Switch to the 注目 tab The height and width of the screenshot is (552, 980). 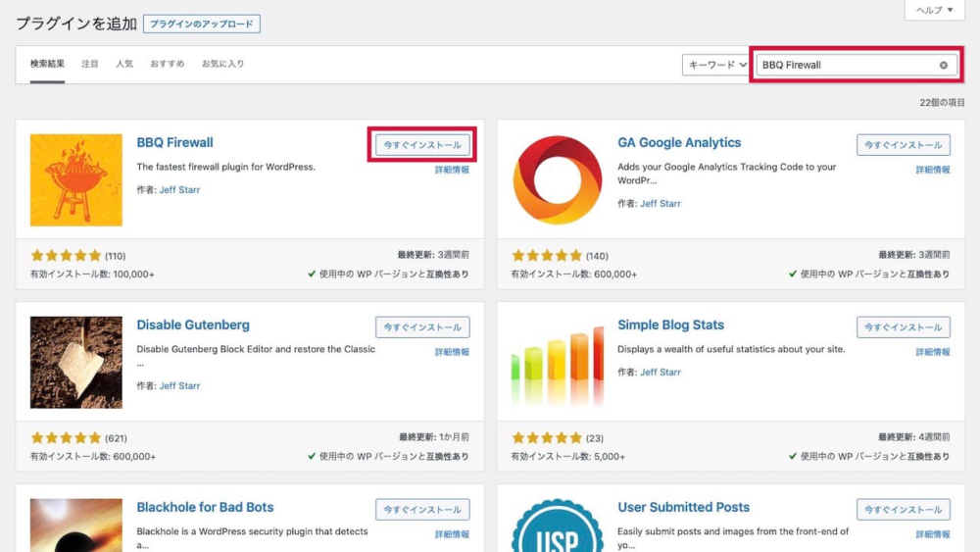point(90,64)
